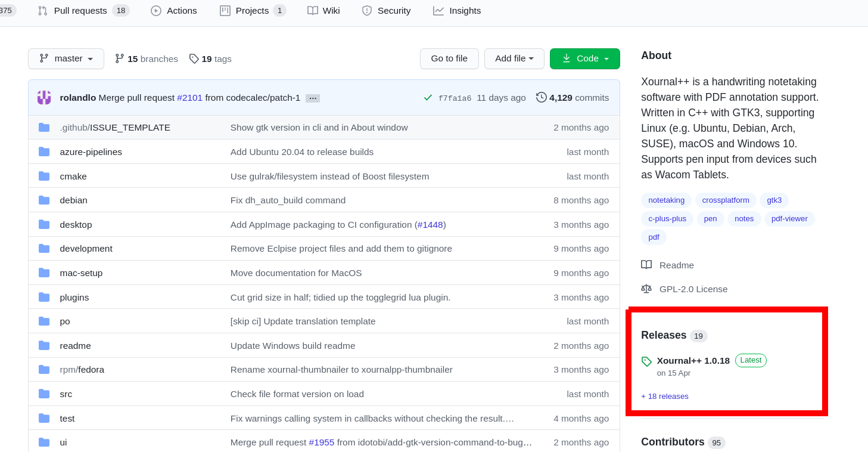Follow the + 18 releases link
This screenshot has width=868, height=452.
(x=665, y=396)
